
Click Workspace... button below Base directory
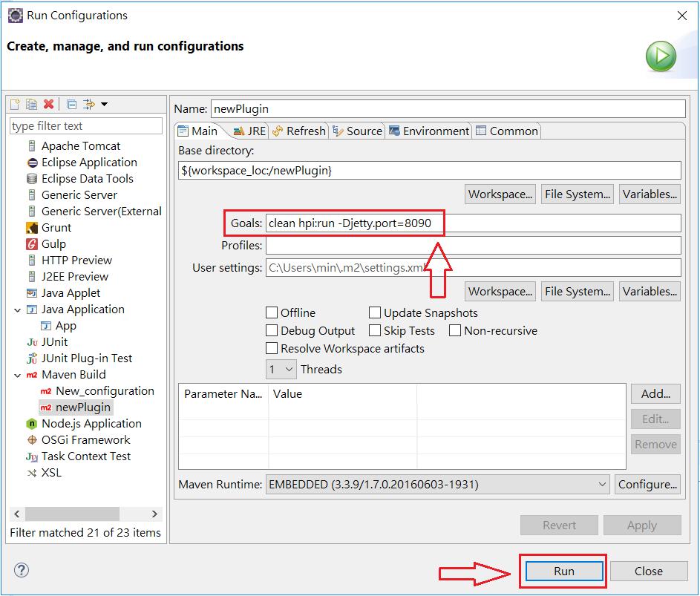tap(500, 194)
